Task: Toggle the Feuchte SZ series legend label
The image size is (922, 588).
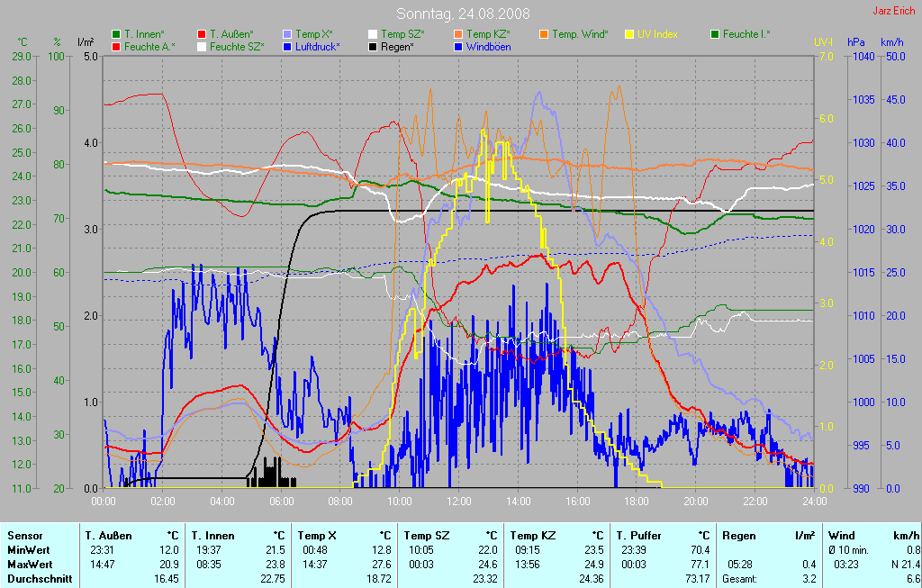Action: [236, 46]
